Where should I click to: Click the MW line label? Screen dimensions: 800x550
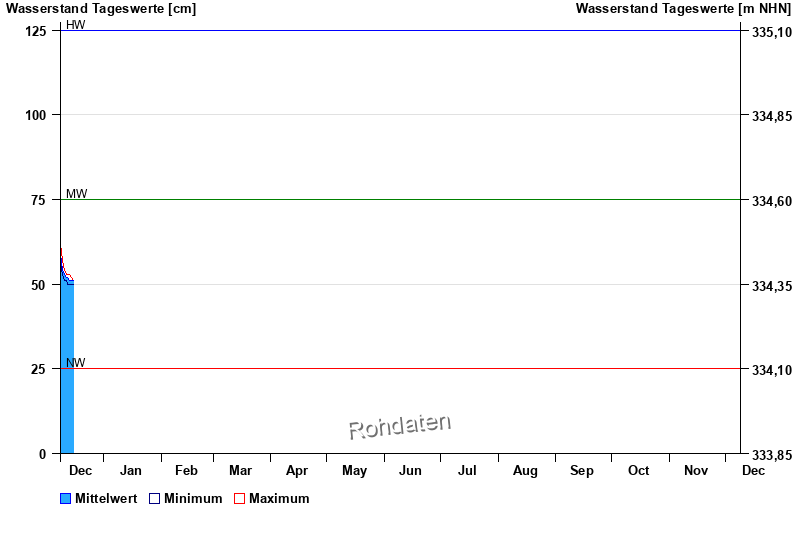[76, 194]
